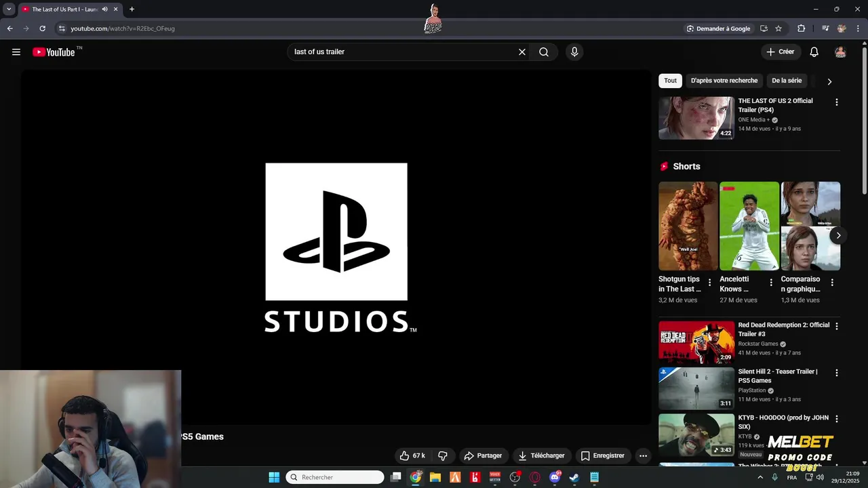Open Red Dead Redemption 2 trailer thumbnail
Viewport: 868px width, 488px height.
tap(696, 342)
